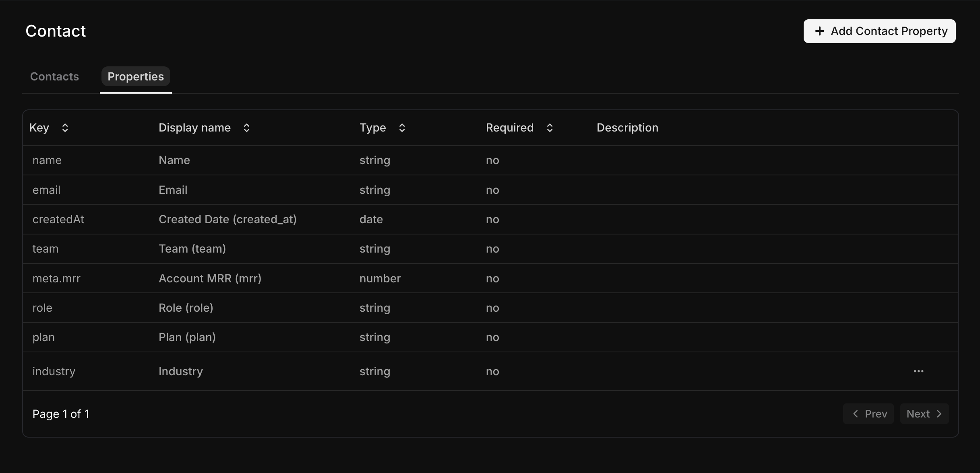Select the meta.mrr property row
The height and width of the screenshot is (473, 980).
coord(56,278)
